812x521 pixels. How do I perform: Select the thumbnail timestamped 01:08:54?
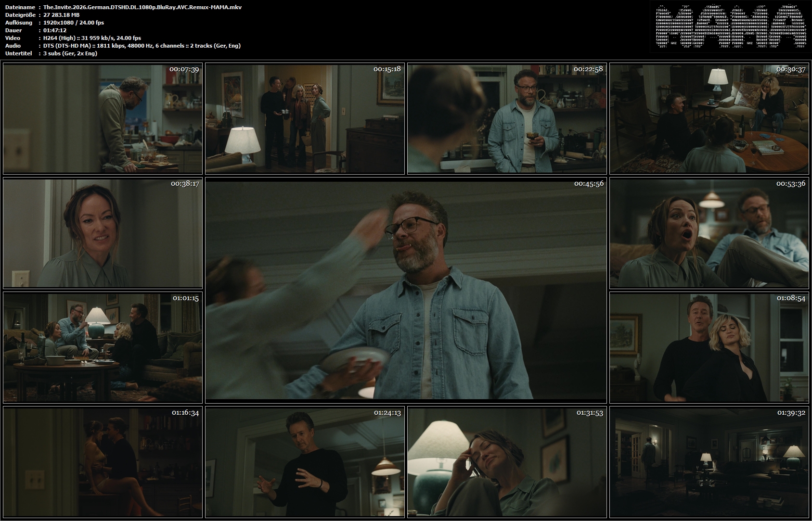click(709, 348)
